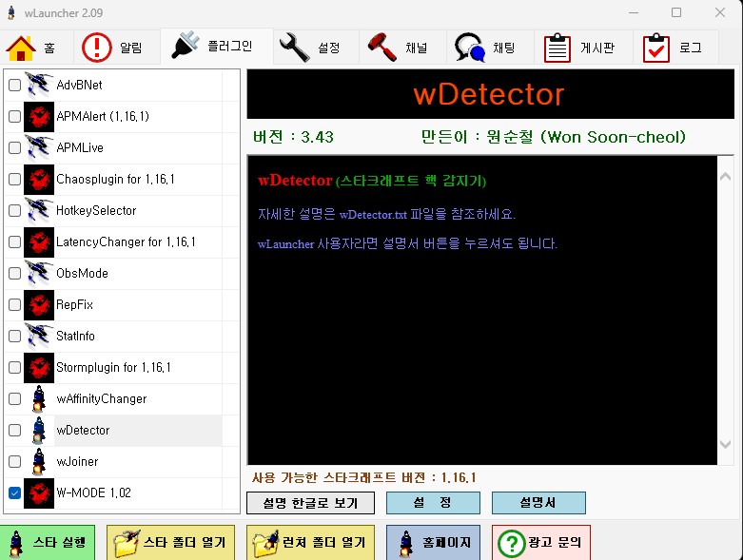Check the wDetector plugin box
The height and width of the screenshot is (560, 743).
click(14, 430)
